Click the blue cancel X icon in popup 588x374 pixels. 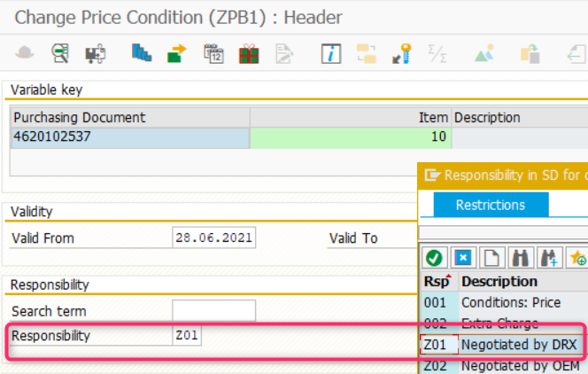(x=462, y=258)
